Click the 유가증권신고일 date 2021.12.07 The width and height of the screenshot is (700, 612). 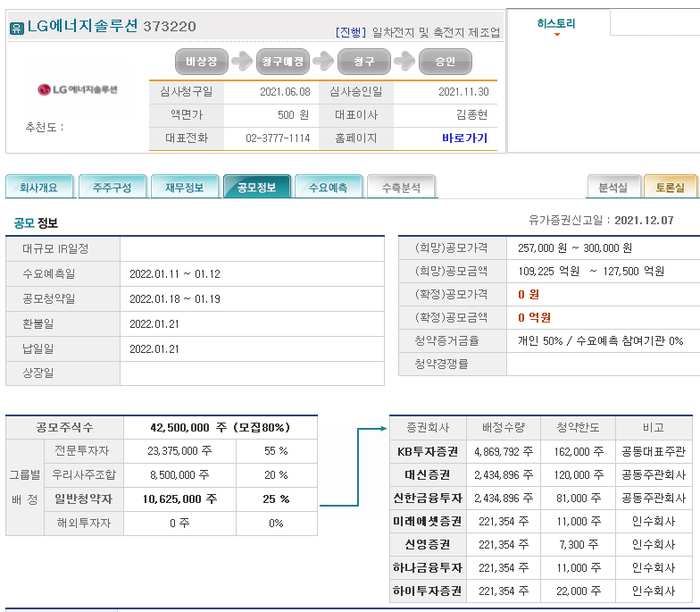644,220
